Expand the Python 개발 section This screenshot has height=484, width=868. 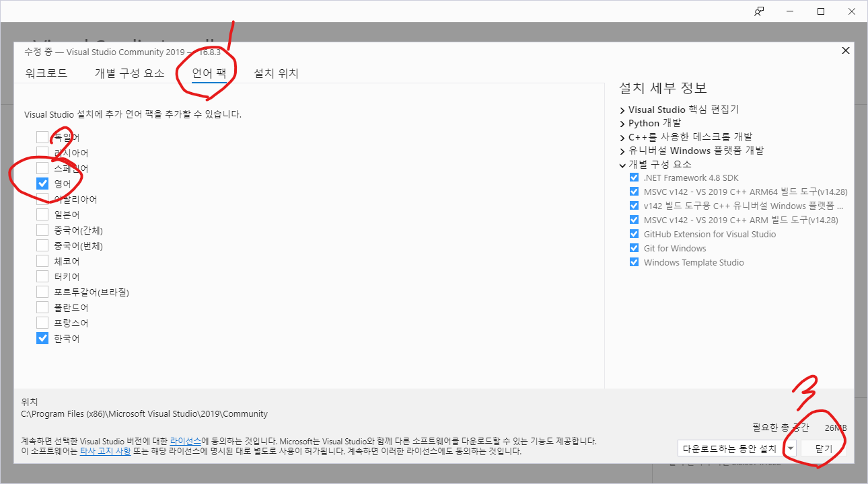(x=622, y=123)
